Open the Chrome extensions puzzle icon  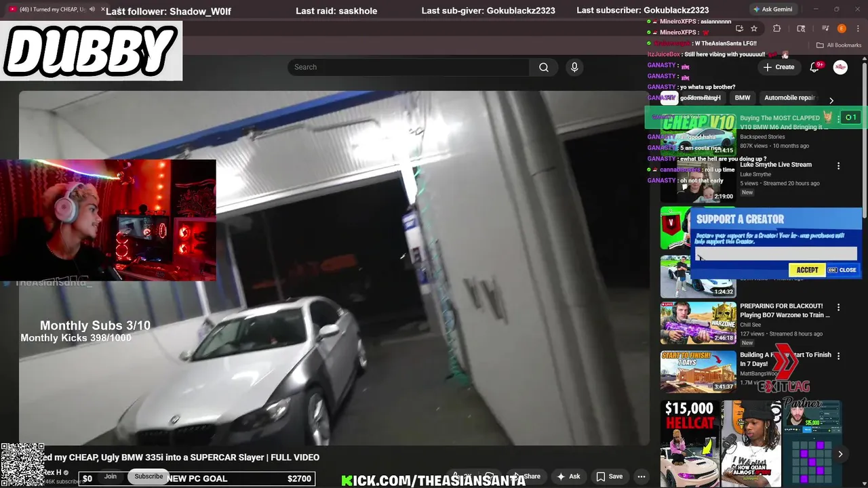777,28
